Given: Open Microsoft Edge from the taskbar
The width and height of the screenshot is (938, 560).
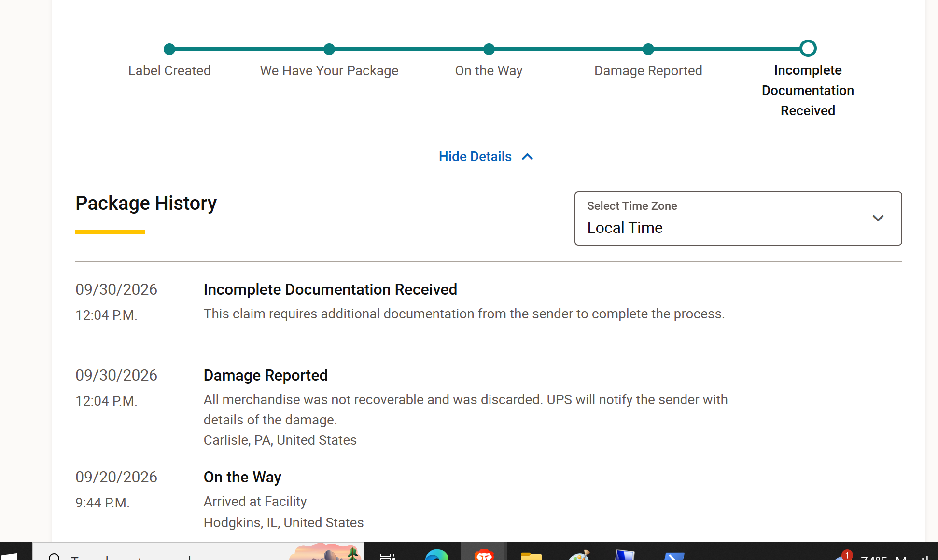Looking at the screenshot, I should coord(436,555).
